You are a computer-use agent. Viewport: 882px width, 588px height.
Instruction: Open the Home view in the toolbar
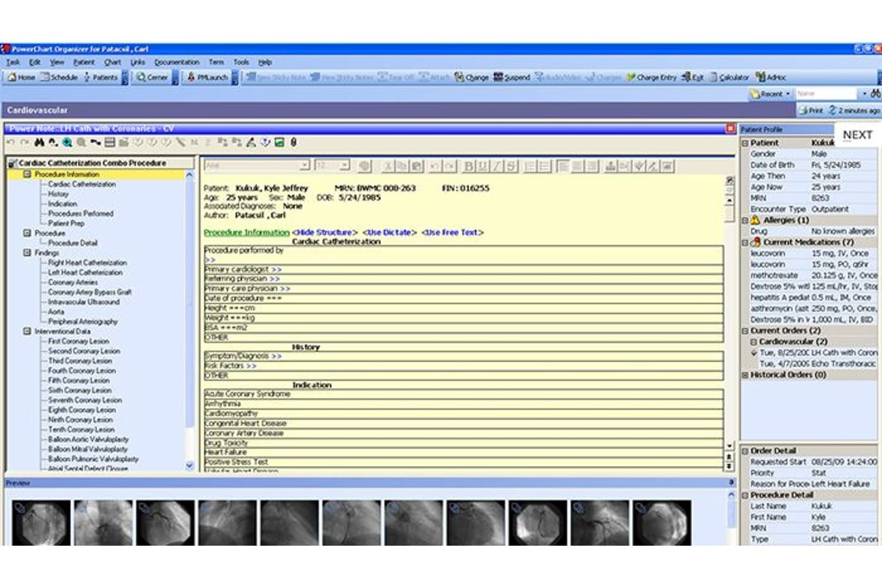[21, 77]
